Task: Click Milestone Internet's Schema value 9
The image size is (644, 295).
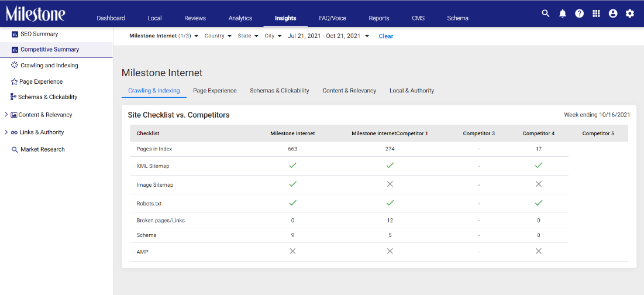Action: 292,235
